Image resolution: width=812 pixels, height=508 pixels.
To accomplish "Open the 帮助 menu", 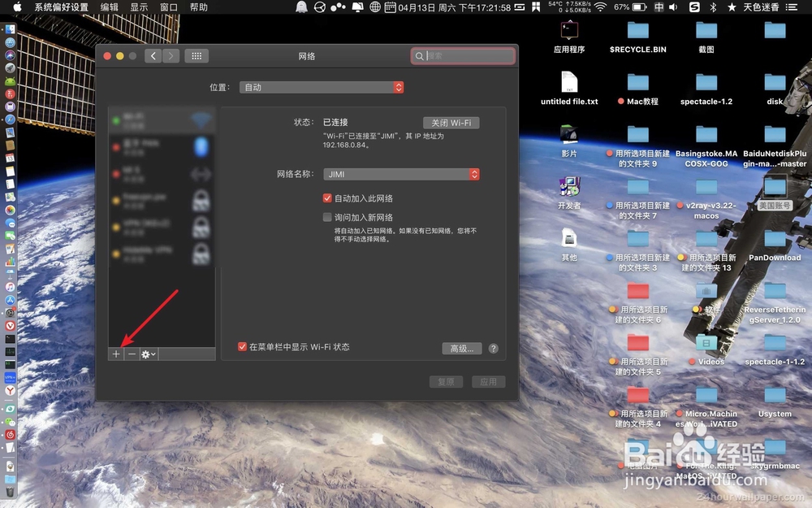I will (x=199, y=7).
